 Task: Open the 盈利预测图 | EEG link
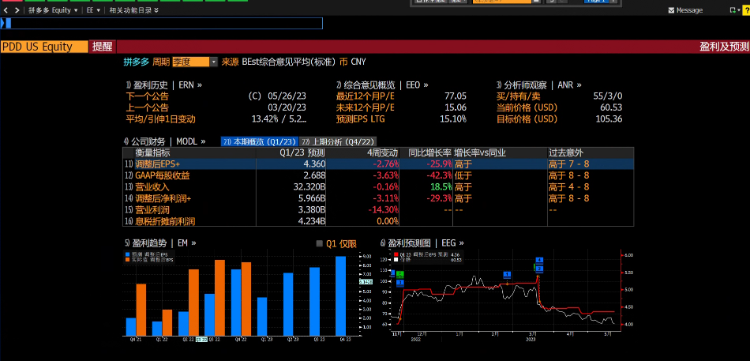(x=422, y=243)
